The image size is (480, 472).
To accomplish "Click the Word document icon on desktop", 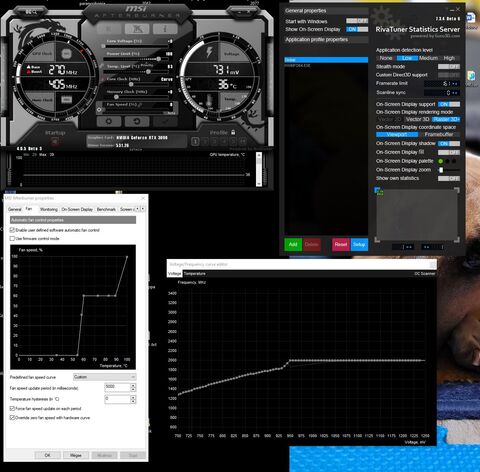I will (x=470, y=17).
